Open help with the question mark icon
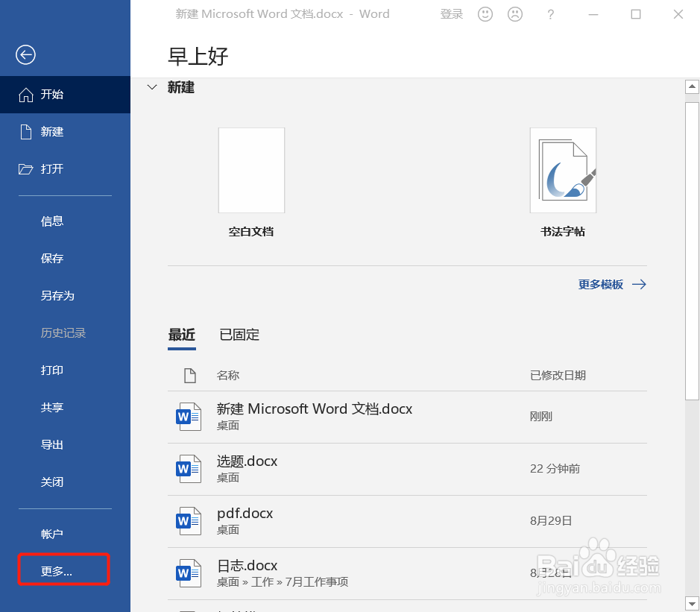 [x=550, y=15]
